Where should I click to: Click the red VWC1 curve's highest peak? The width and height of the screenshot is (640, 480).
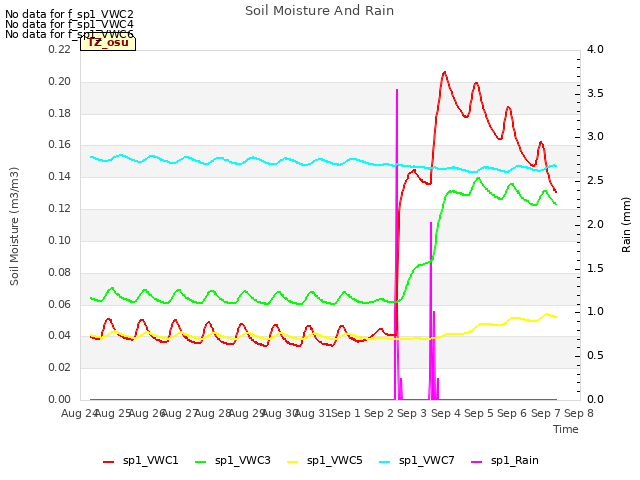(x=444, y=72)
